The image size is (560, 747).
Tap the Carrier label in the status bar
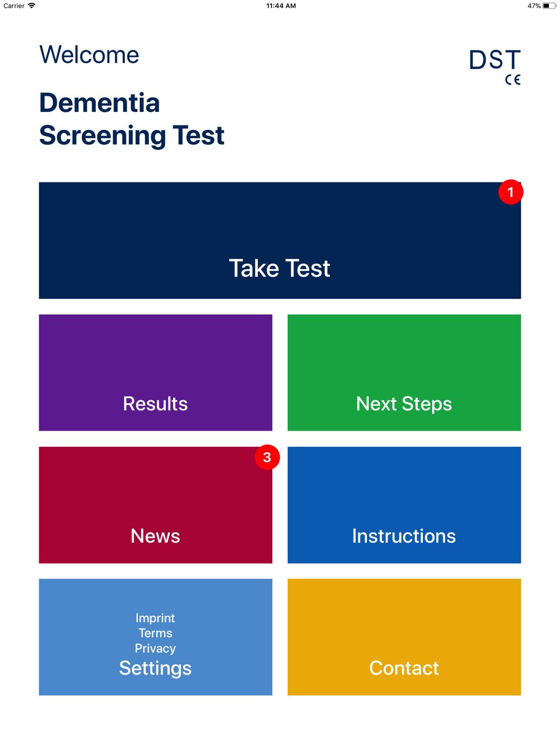point(14,6)
